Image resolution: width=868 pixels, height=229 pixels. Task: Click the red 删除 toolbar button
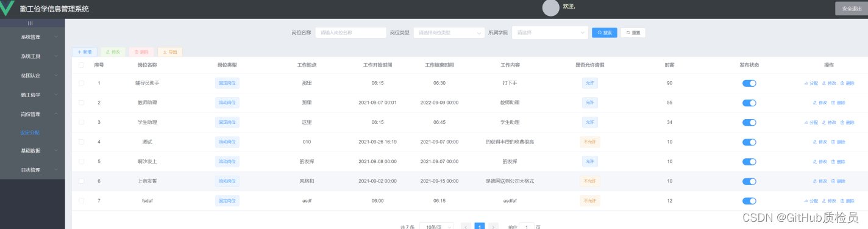pyautogui.click(x=141, y=52)
